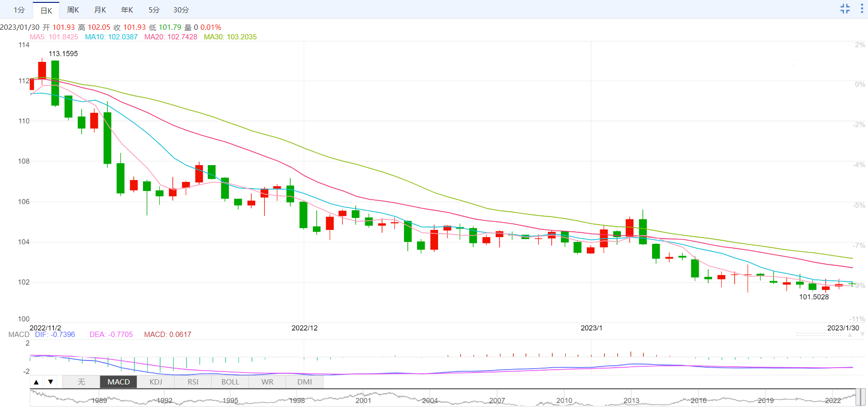Click the dotted scroll strip under 2023/1/30
This screenshot has width=868, height=420.
point(819,335)
